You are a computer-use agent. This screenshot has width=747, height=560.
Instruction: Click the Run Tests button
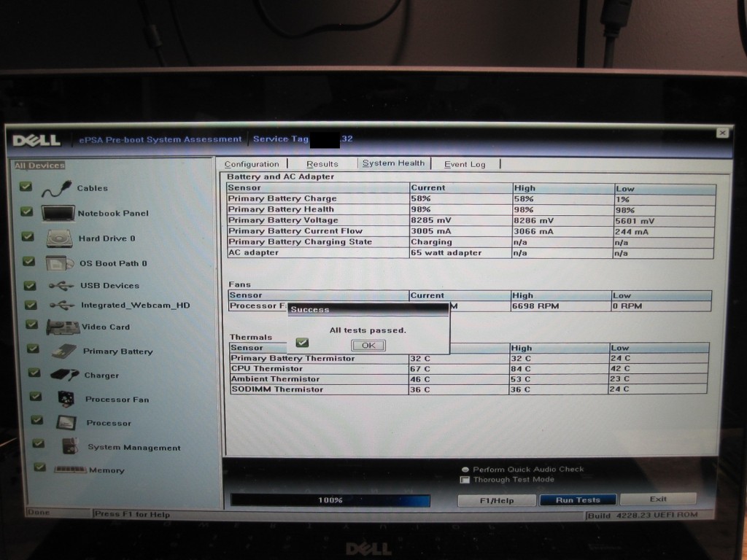[578, 500]
